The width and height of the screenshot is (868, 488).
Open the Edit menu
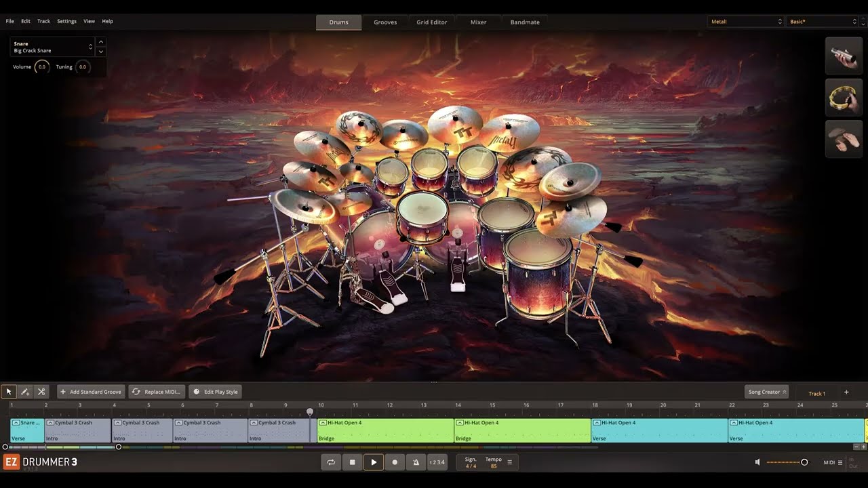click(x=26, y=22)
